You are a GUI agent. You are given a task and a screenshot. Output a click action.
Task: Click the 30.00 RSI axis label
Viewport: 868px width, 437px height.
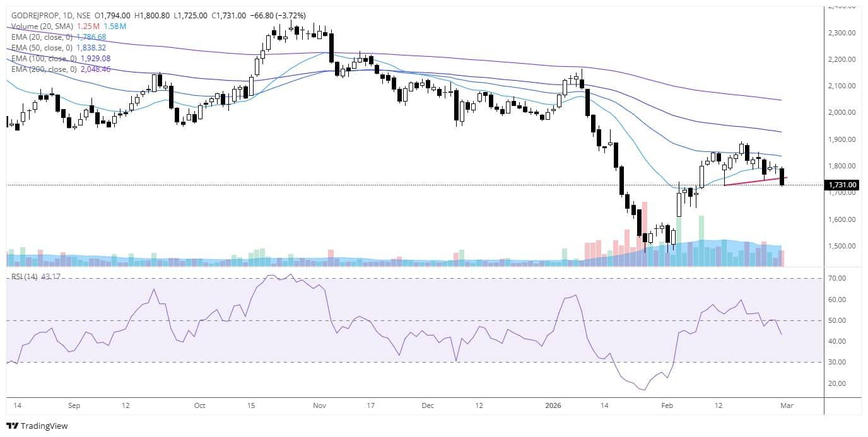click(837, 362)
